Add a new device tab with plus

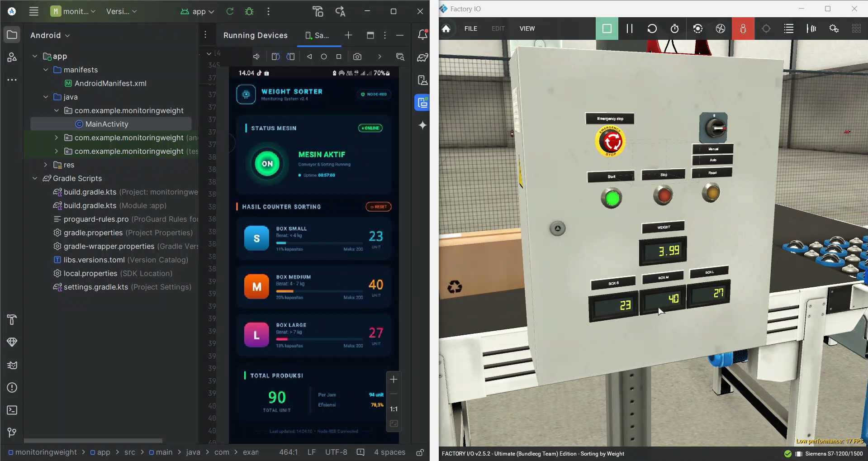348,35
